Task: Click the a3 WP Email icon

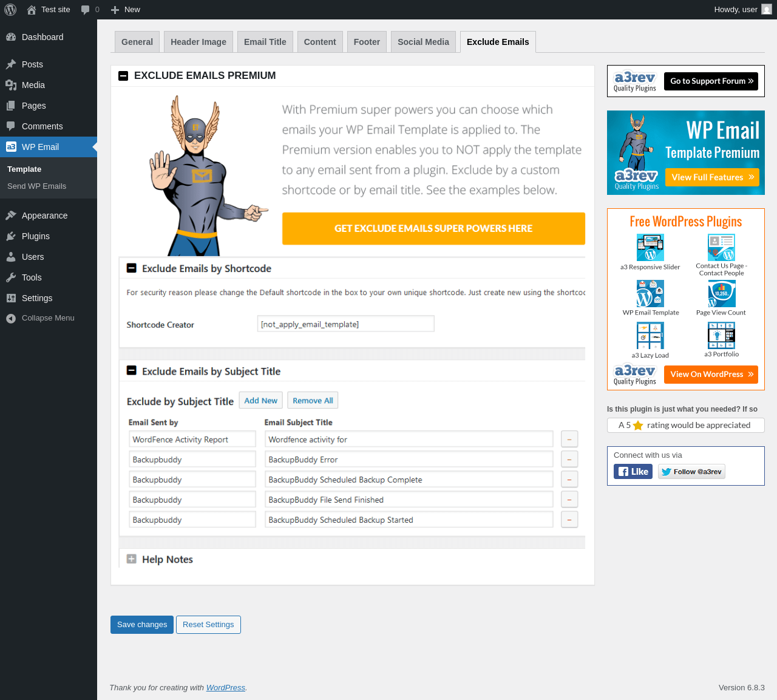Action: [x=11, y=147]
